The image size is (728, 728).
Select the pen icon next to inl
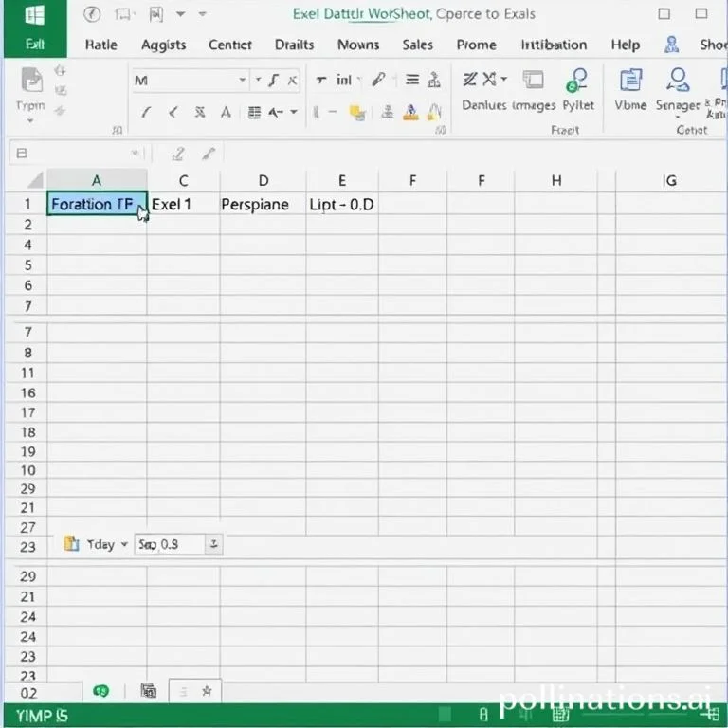click(378, 80)
